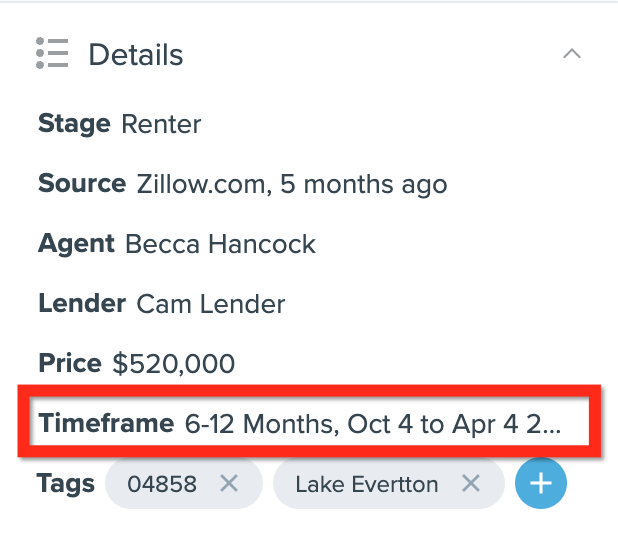Click the Lake Evertton tag chip

pos(389,483)
